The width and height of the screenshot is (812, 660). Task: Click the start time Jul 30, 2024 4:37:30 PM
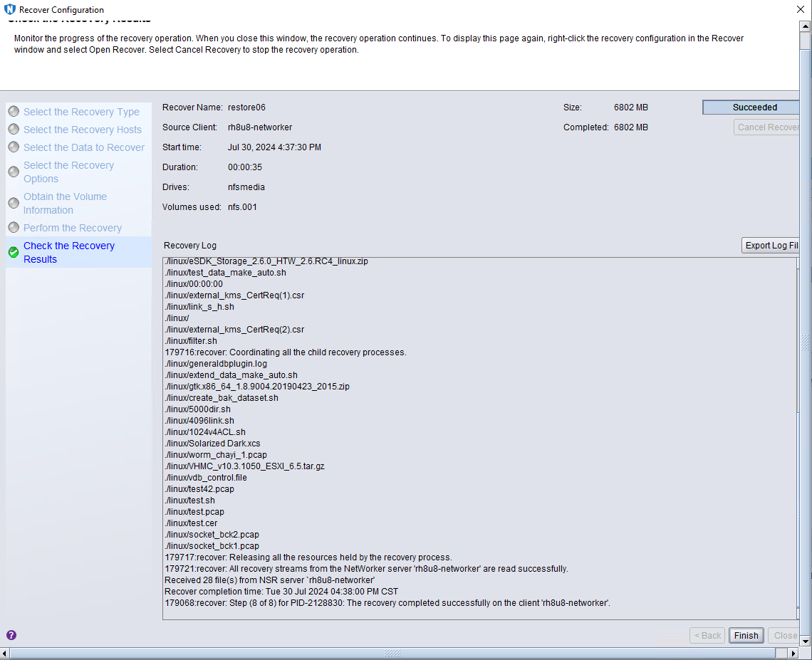[x=274, y=147]
